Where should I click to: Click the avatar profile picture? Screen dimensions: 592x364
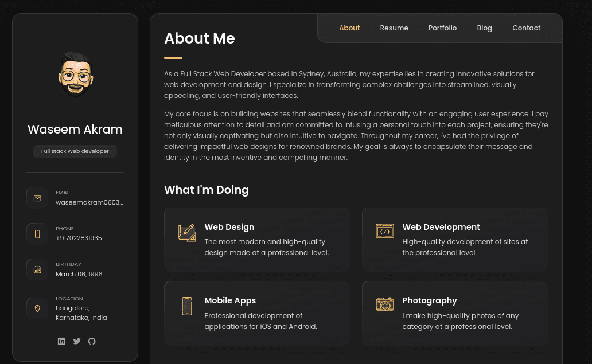[x=76, y=74]
